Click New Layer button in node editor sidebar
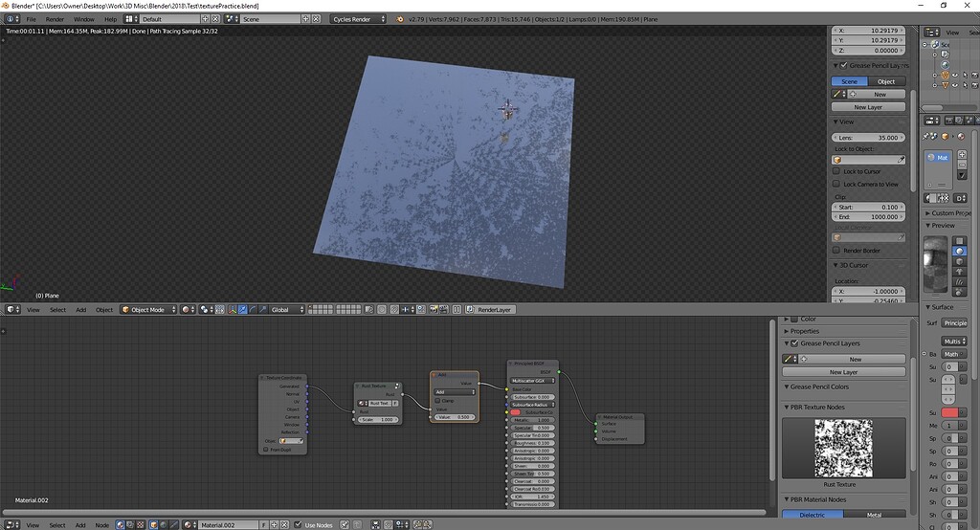Image resolution: width=980 pixels, height=530 pixels. pos(844,372)
